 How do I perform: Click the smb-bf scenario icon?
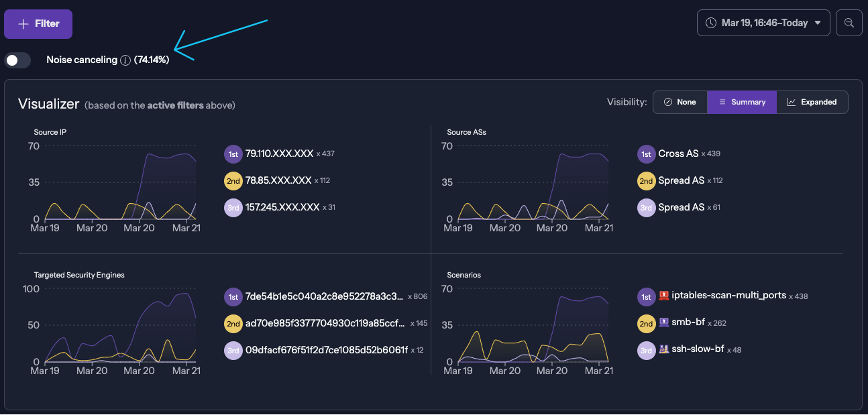pyautogui.click(x=664, y=322)
